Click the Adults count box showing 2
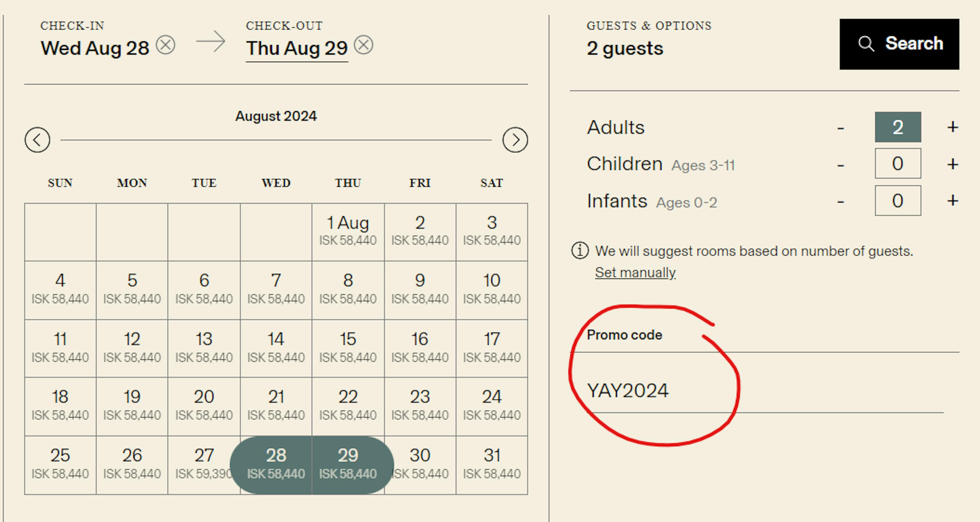The width and height of the screenshot is (980, 522). [898, 127]
